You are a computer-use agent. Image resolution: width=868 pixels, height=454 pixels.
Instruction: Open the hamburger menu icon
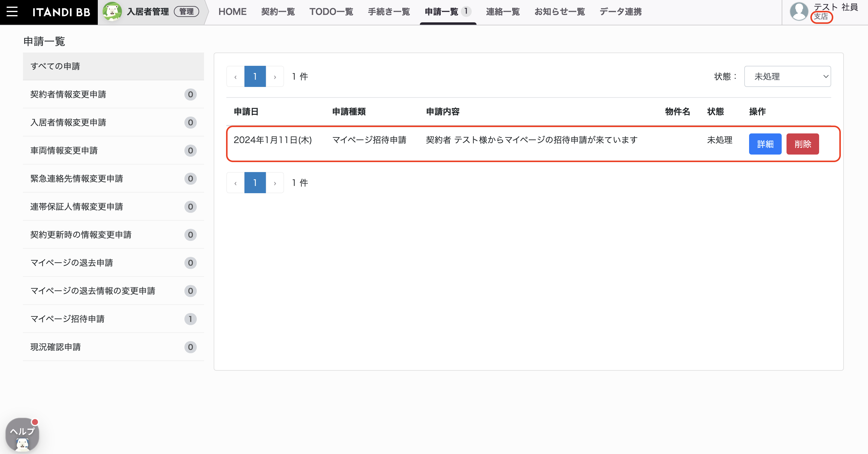tap(12, 12)
